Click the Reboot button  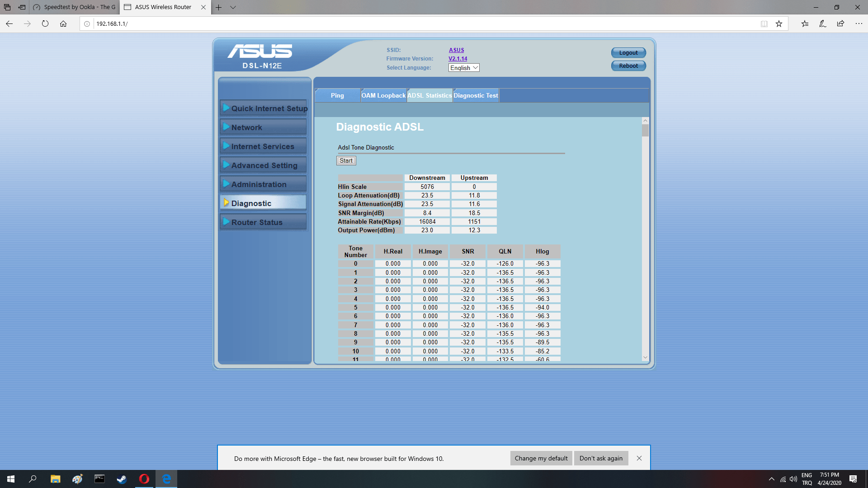pos(628,66)
